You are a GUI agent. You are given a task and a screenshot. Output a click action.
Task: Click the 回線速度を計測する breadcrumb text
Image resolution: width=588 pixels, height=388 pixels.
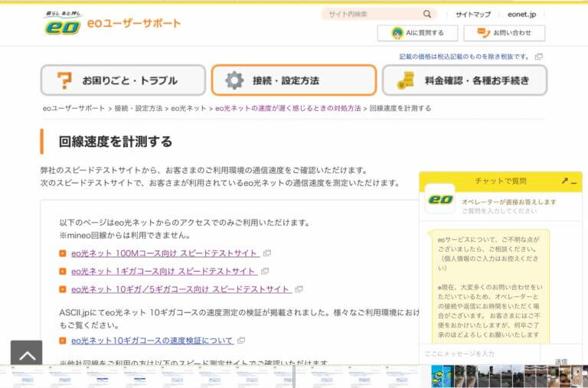click(400, 109)
